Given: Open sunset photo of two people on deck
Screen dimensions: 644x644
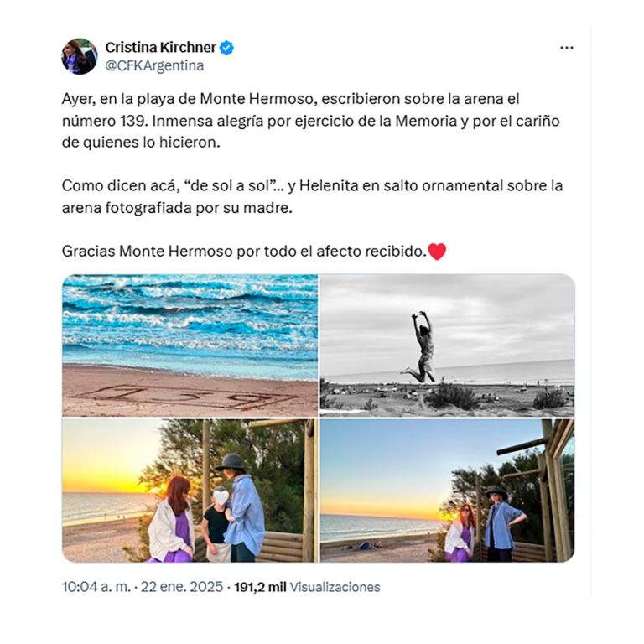Looking at the screenshot, I should [x=447, y=491].
